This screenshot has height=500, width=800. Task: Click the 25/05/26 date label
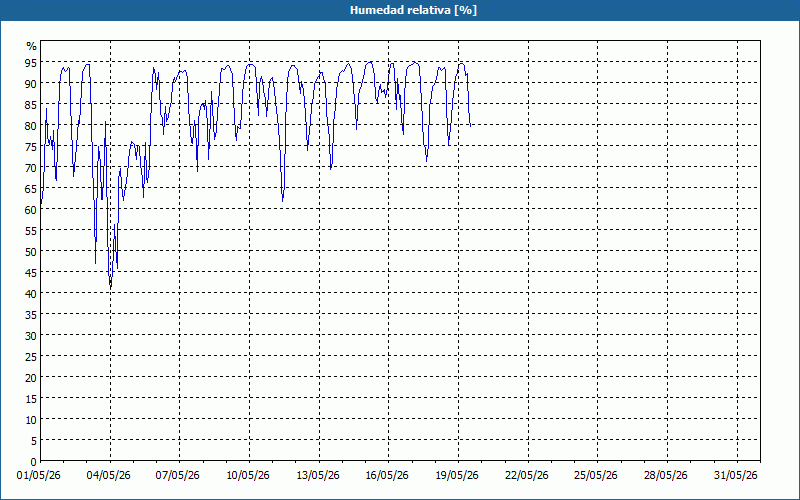[x=596, y=476]
